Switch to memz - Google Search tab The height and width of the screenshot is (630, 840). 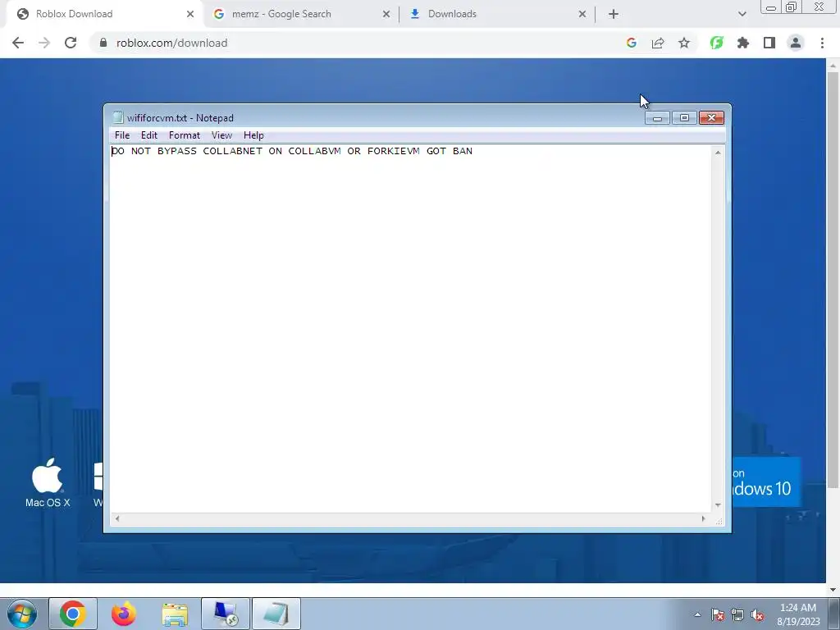[x=301, y=14]
